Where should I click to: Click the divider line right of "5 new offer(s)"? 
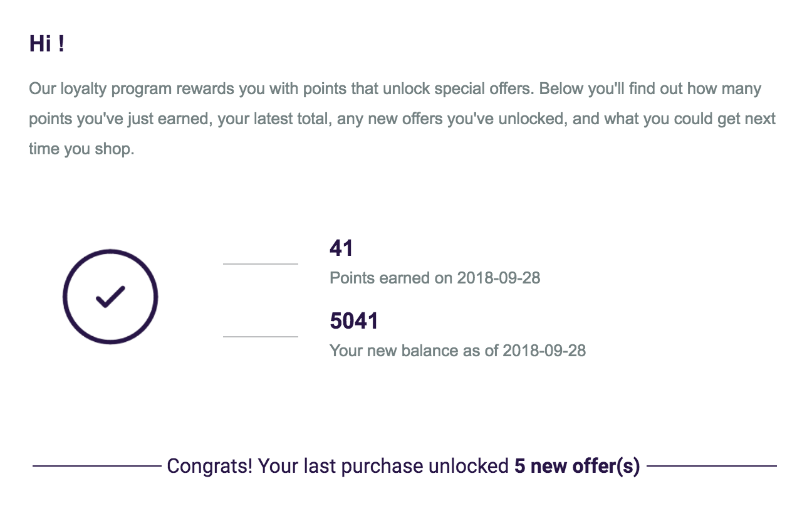(x=712, y=466)
